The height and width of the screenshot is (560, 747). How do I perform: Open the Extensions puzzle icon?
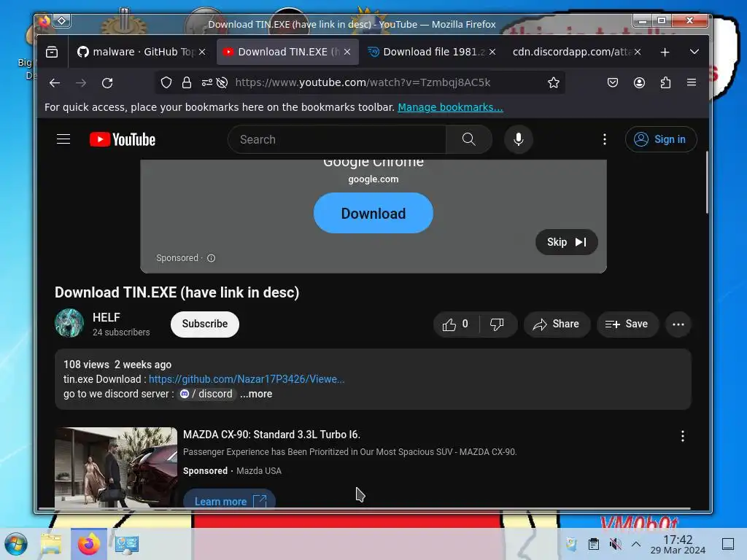pos(665,83)
